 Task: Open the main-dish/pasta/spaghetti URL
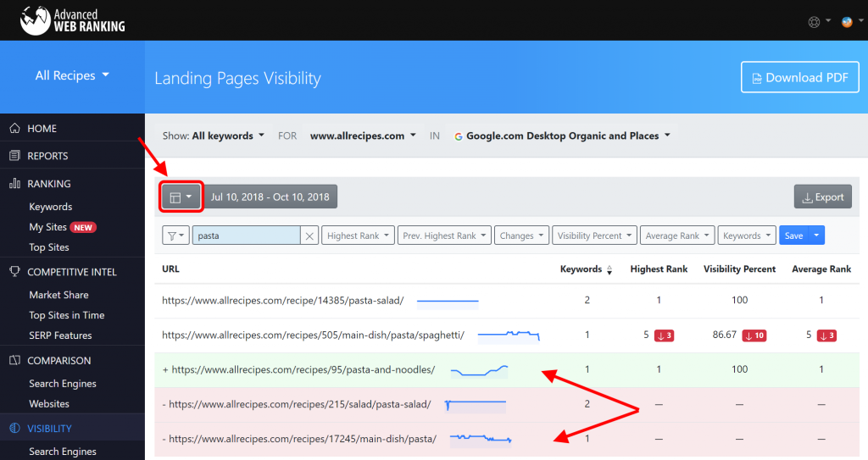point(313,335)
